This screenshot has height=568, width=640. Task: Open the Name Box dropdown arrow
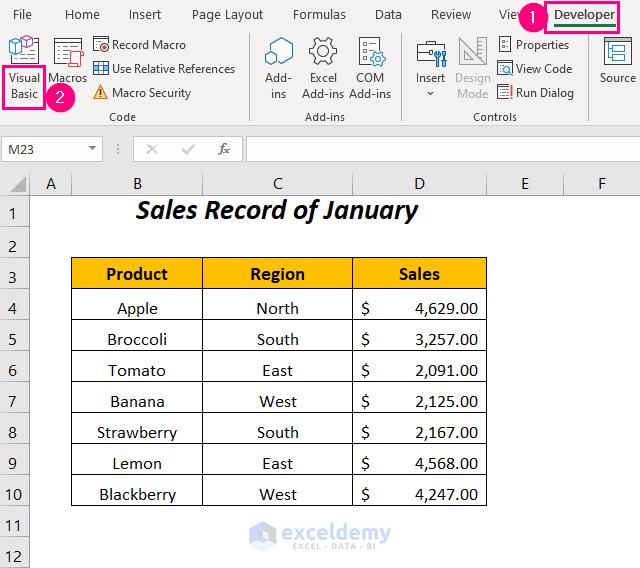[x=93, y=149]
